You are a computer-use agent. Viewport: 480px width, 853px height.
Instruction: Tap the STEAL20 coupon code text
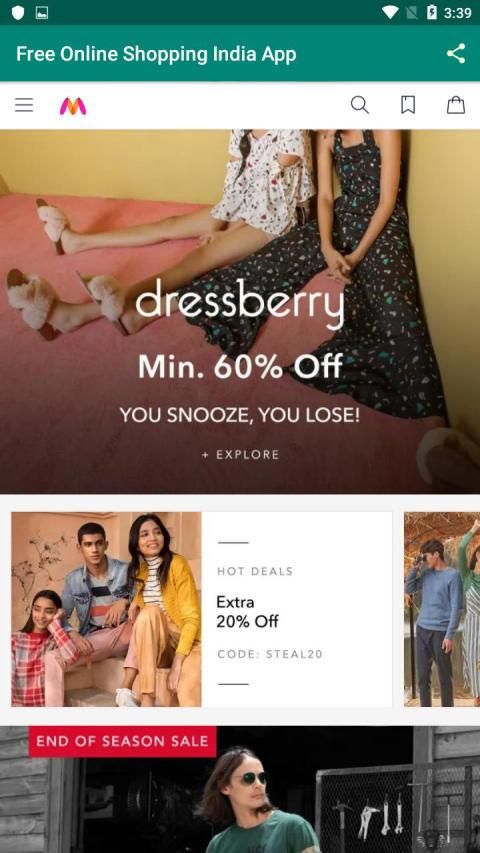[x=294, y=654]
